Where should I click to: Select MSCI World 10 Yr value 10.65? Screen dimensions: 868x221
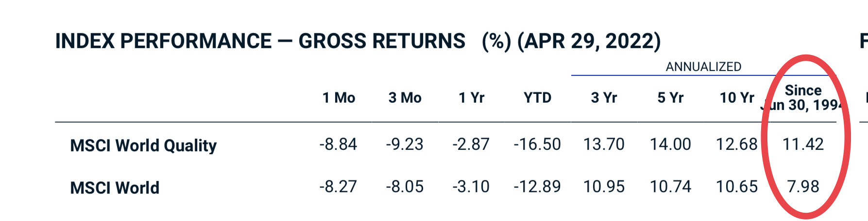coord(736,187)
